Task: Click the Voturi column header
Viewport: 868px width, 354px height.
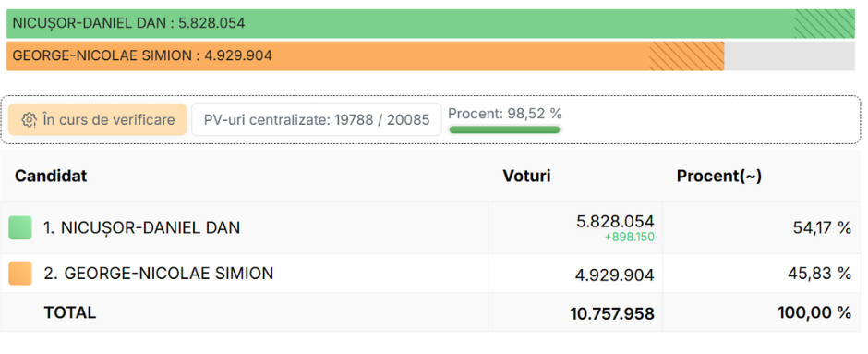Action: pyautogui.click(x=526, y=177)
